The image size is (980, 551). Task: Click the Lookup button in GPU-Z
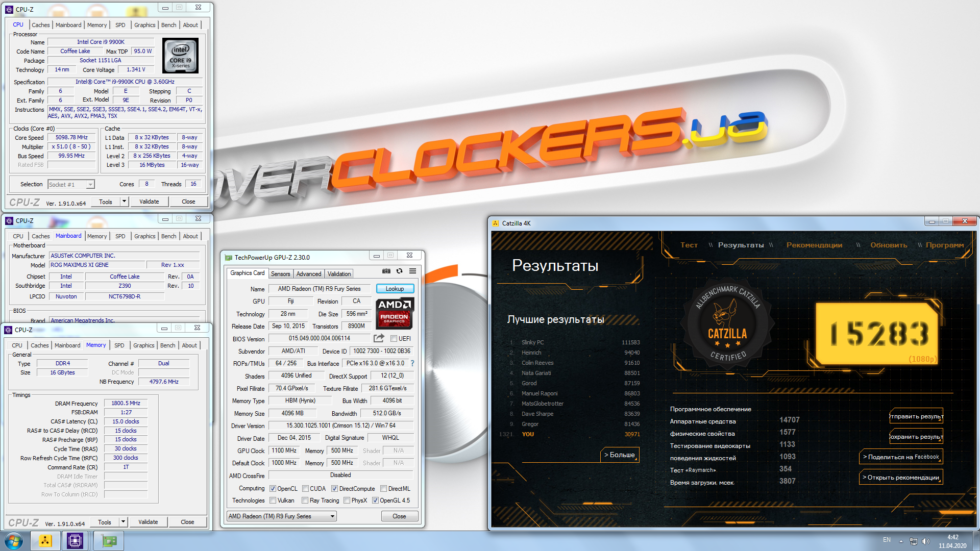tap(395, 289)
